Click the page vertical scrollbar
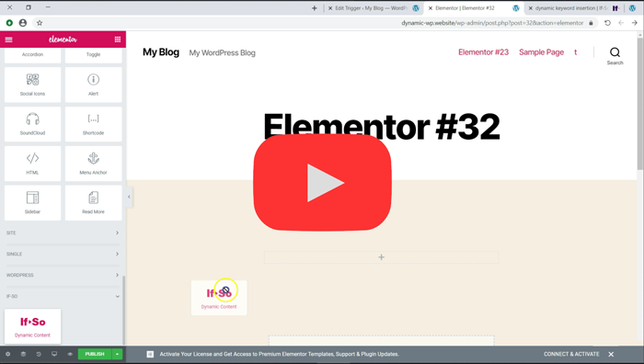 pyautogui.click(x=640, y=103)
